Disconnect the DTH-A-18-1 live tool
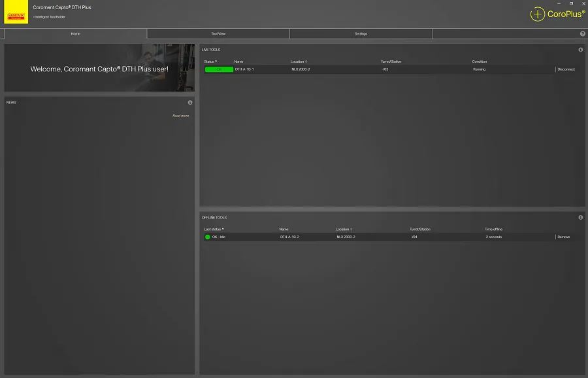The image size is (588, 378). [566, 69]
